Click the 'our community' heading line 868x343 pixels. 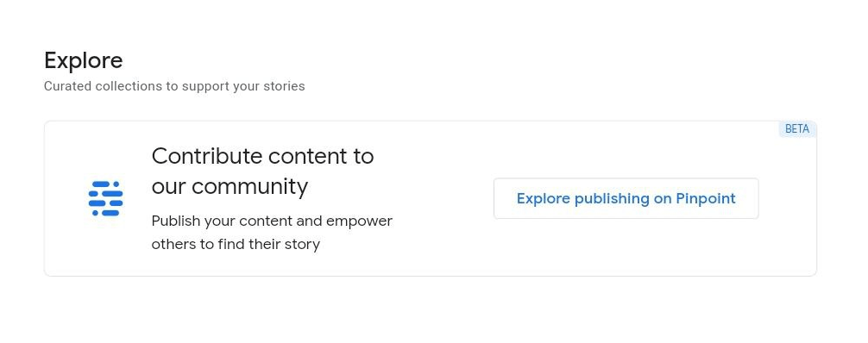point(230,186)
